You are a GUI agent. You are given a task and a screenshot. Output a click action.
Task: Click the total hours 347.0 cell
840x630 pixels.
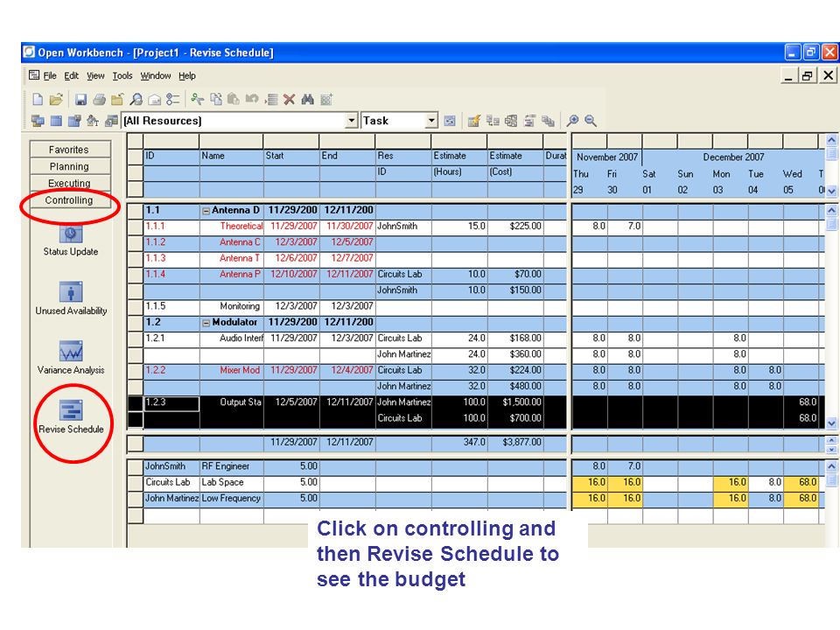point(459,443)
